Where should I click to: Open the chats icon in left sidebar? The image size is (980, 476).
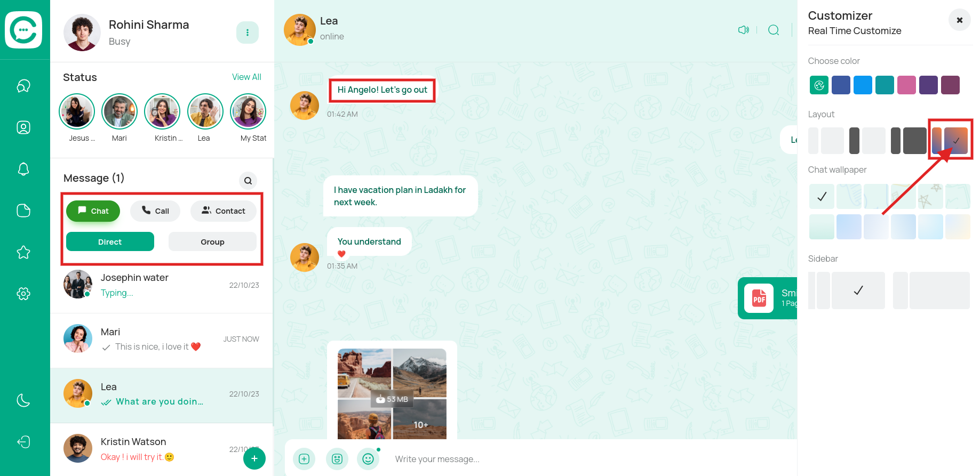point(23,86)
